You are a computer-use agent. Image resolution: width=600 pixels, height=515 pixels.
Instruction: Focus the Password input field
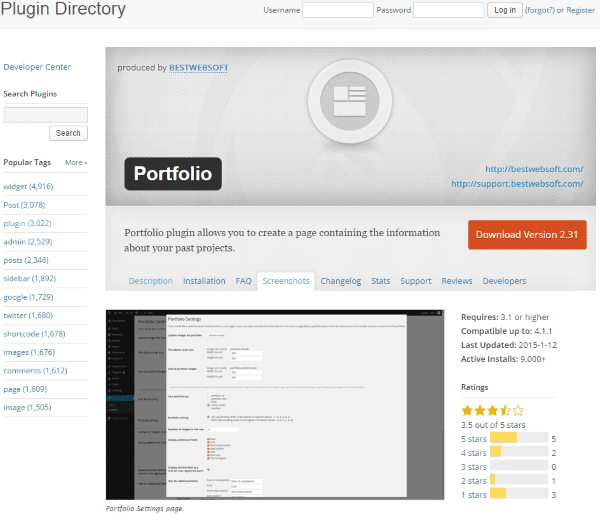pyautogui.click(x=448, y=10)
